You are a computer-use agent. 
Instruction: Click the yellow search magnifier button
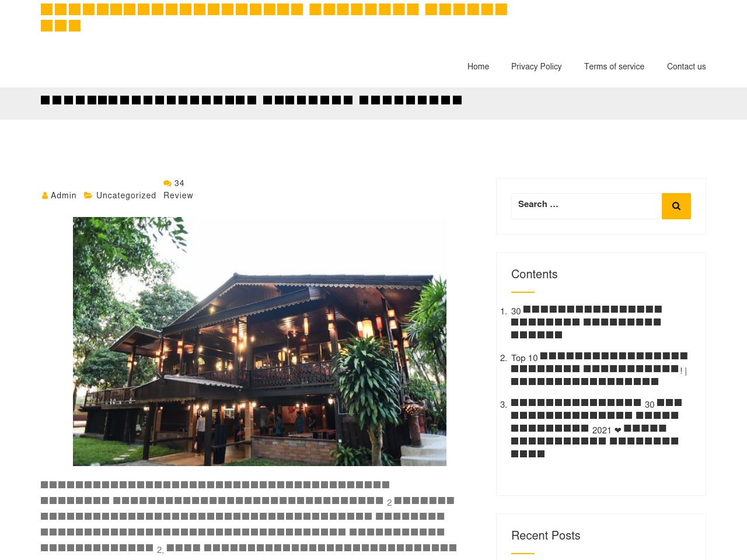click(x=676, y=206)
